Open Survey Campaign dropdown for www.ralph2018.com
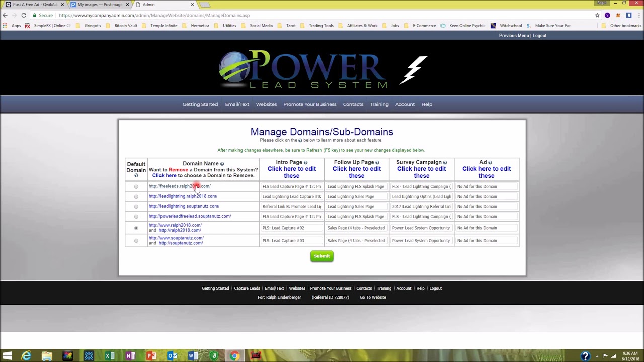This screenshot has height=362, width=644. pyautogui.click(x=421, y=228)
